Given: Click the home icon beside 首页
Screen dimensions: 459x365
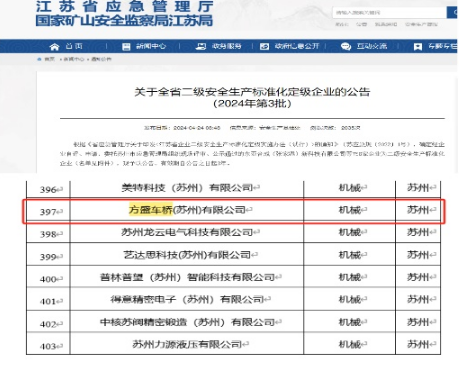Looking at the screenshot, I should pyautogui.click(x=54, y=46).
